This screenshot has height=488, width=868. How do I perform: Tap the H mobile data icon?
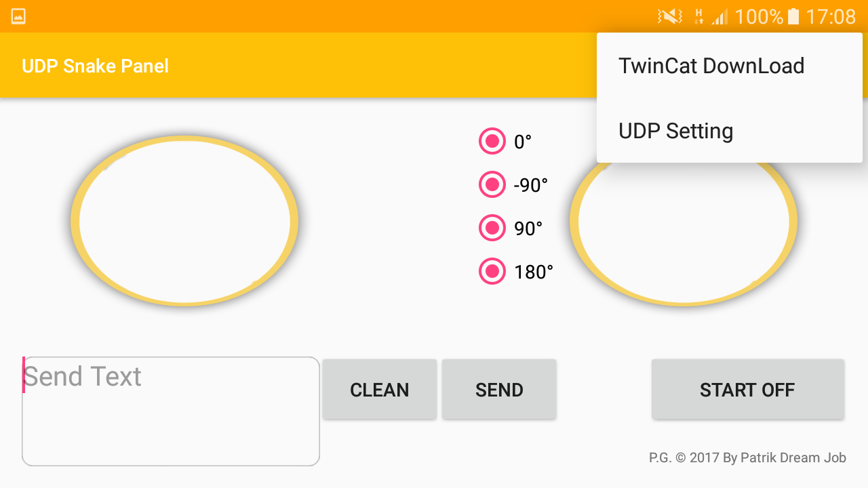tap(699, 16)
